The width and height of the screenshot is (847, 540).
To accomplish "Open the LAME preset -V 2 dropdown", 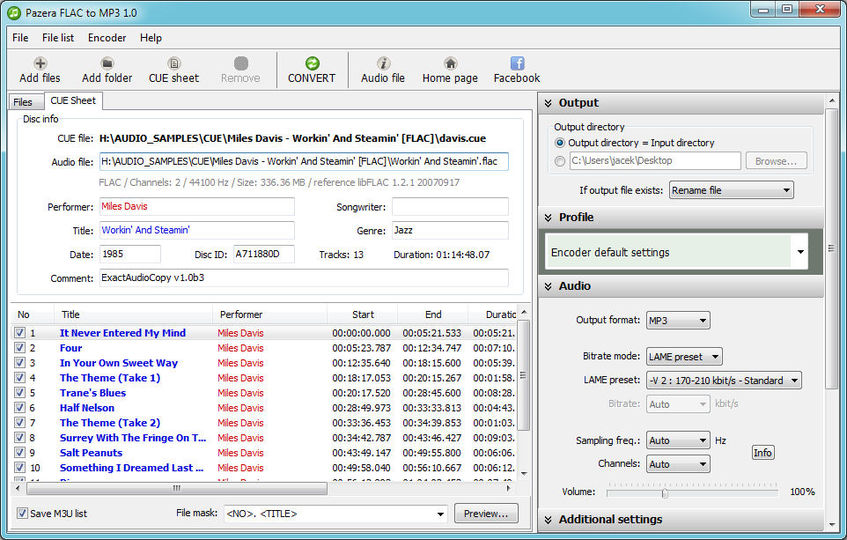I will (x=724, y=380).
